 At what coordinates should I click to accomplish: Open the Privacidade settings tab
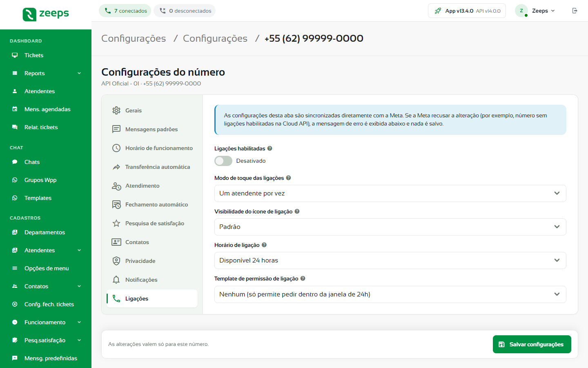tap(152, 261)
